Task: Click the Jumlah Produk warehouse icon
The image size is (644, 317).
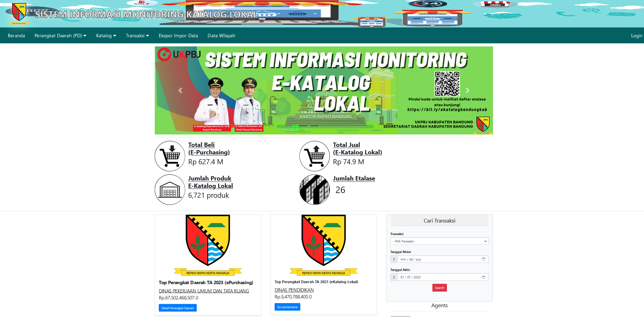Action: (170, 190)
